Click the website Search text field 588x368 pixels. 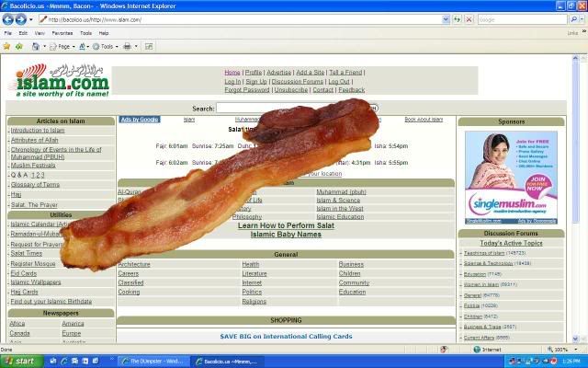tap(292, 109)
